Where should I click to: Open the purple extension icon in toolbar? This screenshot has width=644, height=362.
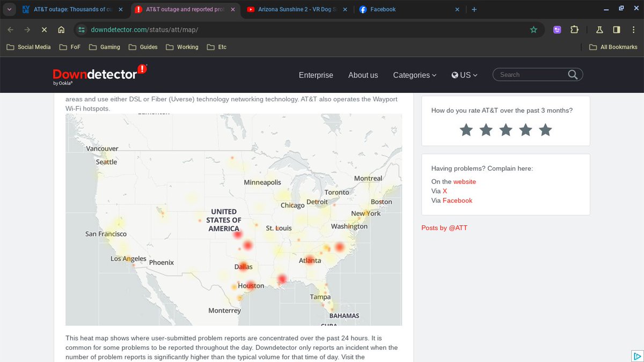[x=557, y=29]
